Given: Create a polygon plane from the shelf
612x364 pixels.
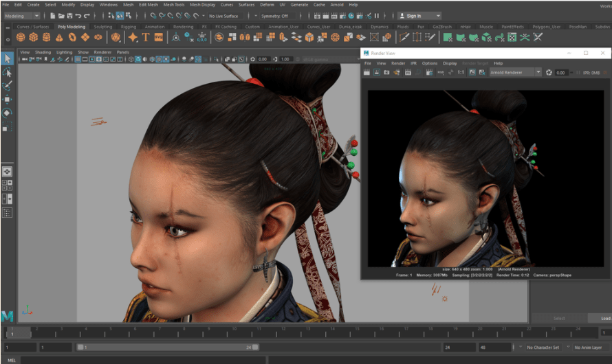Looking at the screenshot, I should click(x=85, y=37).
